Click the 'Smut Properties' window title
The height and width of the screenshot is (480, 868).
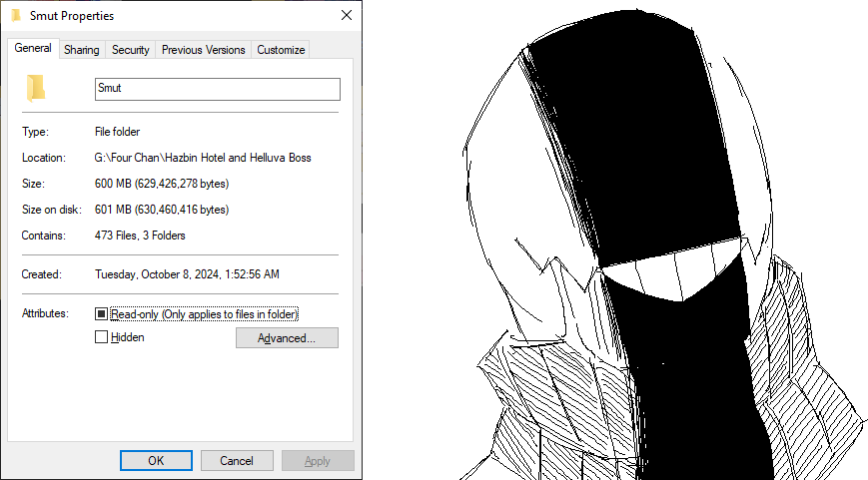tap(72, 16)
